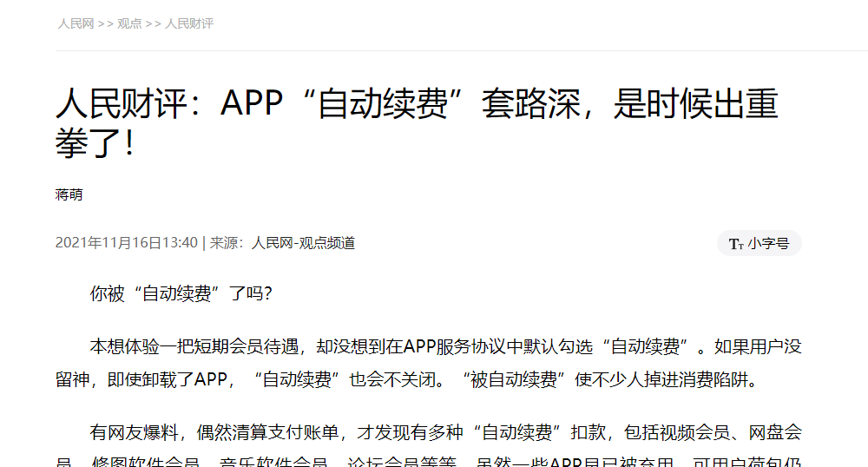Viewport: 868px width, 467px height.
Task: Click the opening question 你被"自动续费"了吗?
Action: pos(181,294)
